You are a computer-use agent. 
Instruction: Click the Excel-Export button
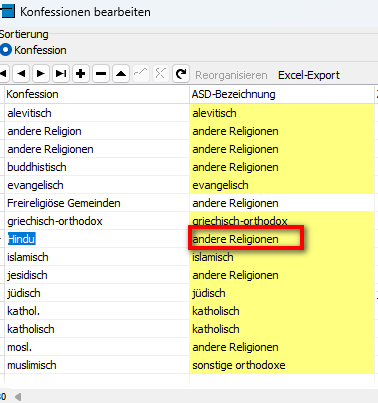(309, 75)
